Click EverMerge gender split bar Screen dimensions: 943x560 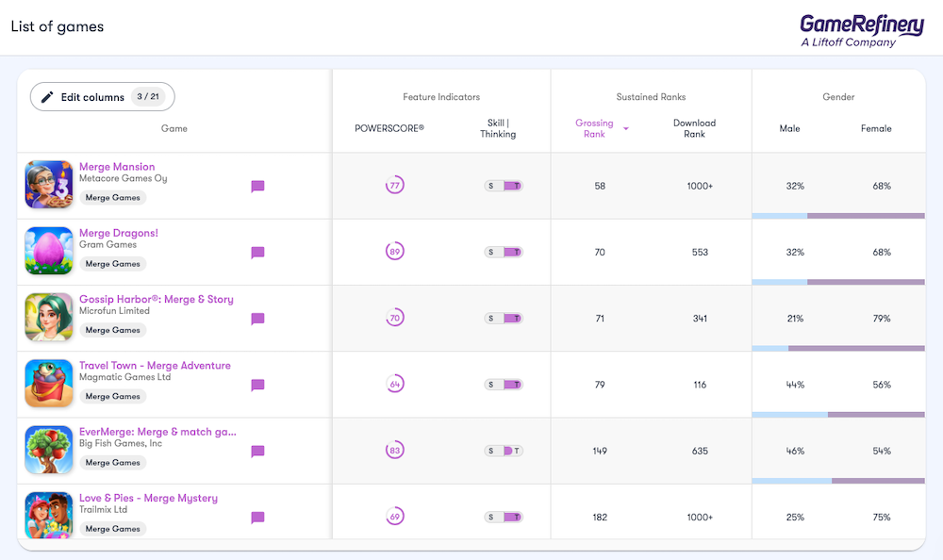pyautogui.click(x=838, y=481)
